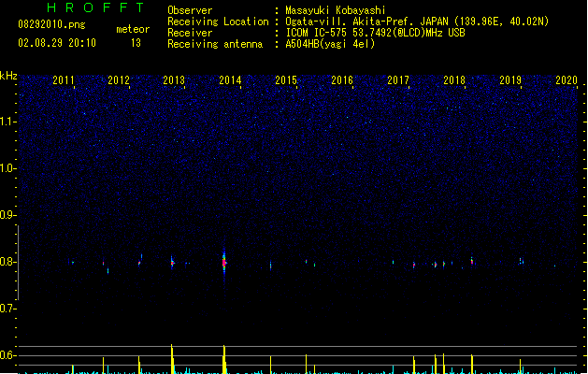588x374 pixels.
Task: Click the Receiving antenna label
Action: 215,44
